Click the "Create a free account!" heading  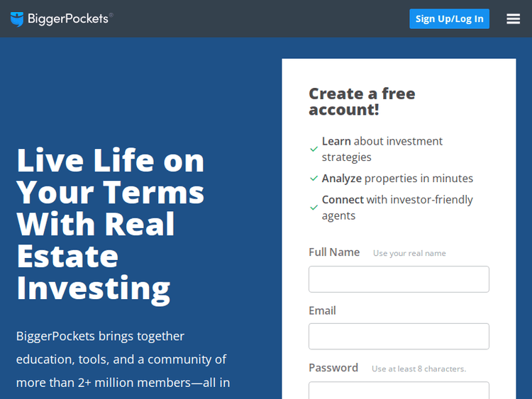(362, 101)
